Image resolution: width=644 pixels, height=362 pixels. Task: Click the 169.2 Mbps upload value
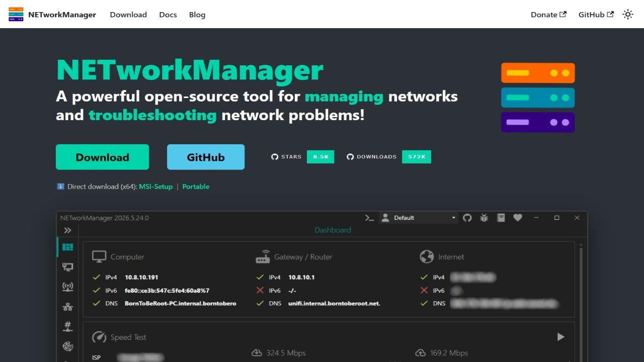449,353
